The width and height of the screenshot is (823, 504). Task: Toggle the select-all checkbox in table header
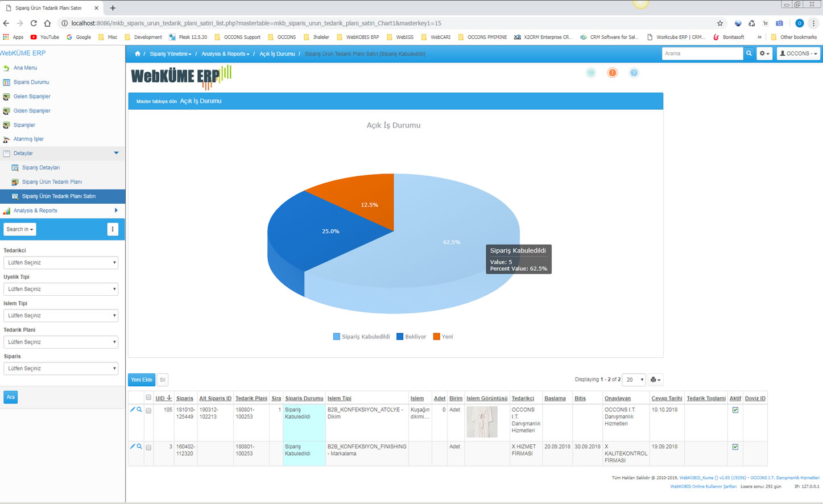[148, 398]
